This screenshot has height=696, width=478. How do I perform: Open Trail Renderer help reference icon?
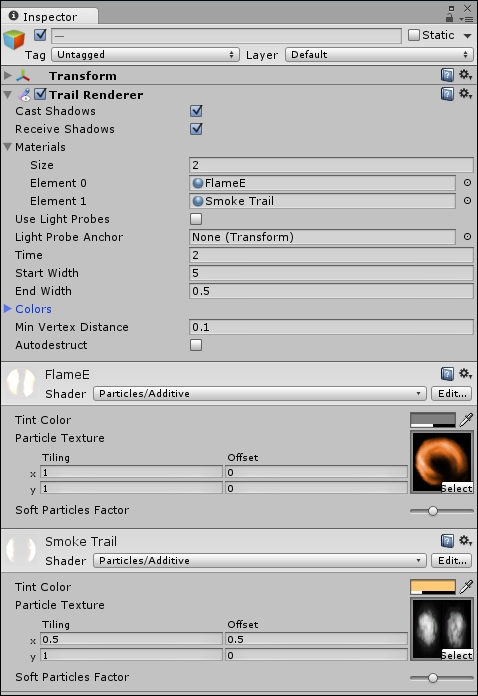coord(447,94)
